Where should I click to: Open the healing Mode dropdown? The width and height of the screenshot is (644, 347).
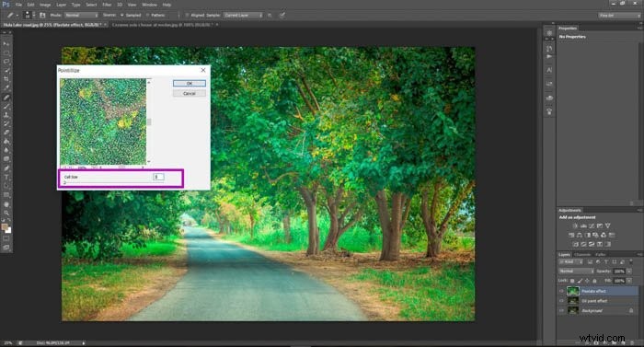click(x=81, y=16)
